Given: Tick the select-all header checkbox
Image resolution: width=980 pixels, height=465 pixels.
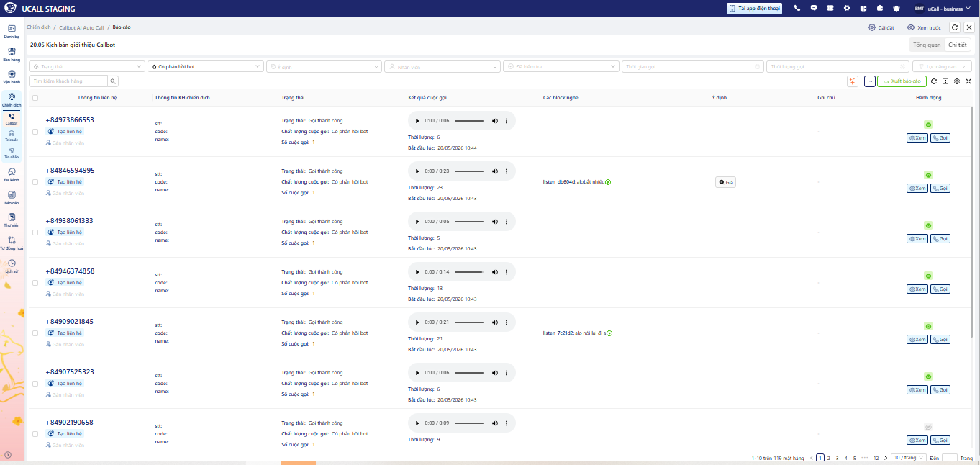Looking at the screenshot, I should point(35,97).
